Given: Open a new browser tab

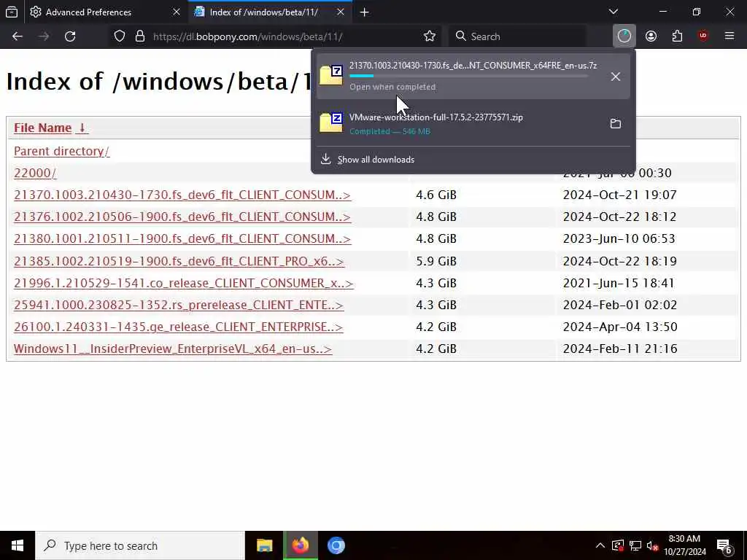Looking at the screenshot, I should point(365,12).
